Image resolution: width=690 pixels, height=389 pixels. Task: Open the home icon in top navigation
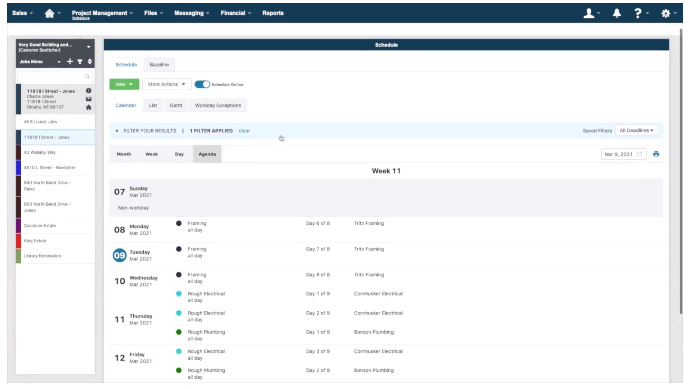[x=49, y=13]
